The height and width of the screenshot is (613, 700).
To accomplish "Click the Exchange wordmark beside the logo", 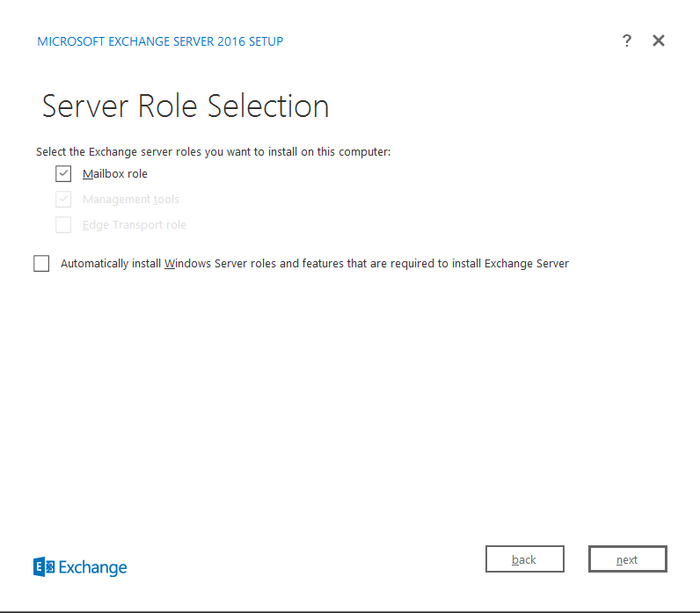I will click(x=93, y=568).
